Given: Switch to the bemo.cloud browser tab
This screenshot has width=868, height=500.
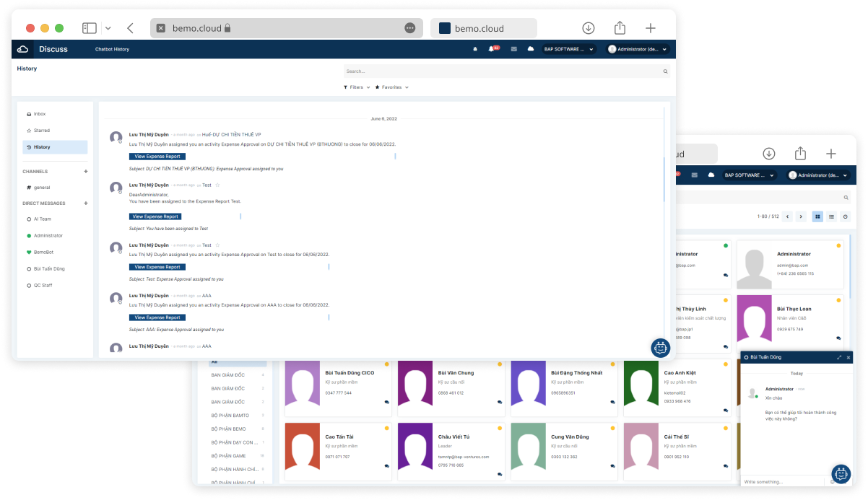Looking at the screenshot, I should (484, 28).
